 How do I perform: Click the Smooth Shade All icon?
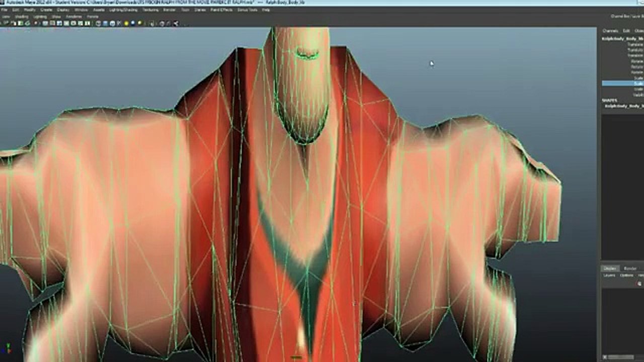tap(105, 23)
